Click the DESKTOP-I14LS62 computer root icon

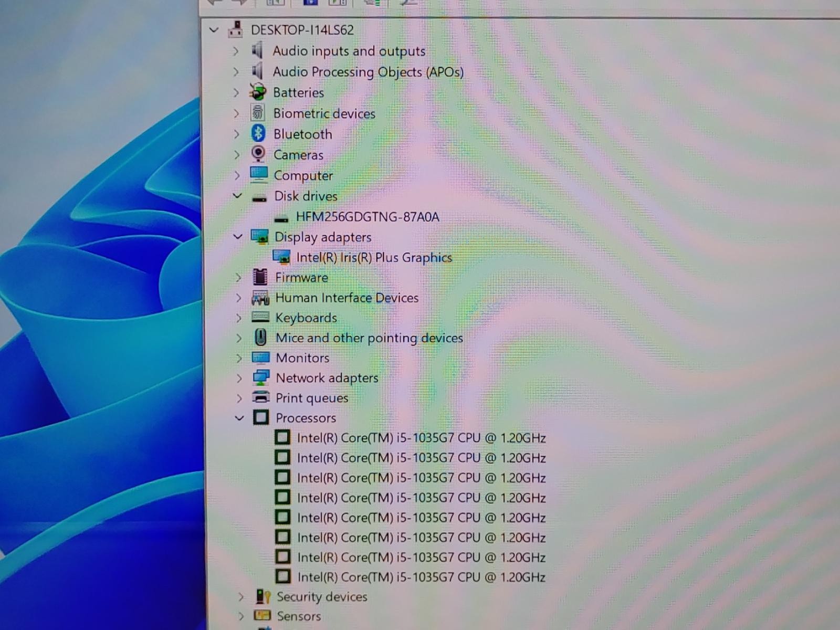click(x=235, y=29)
